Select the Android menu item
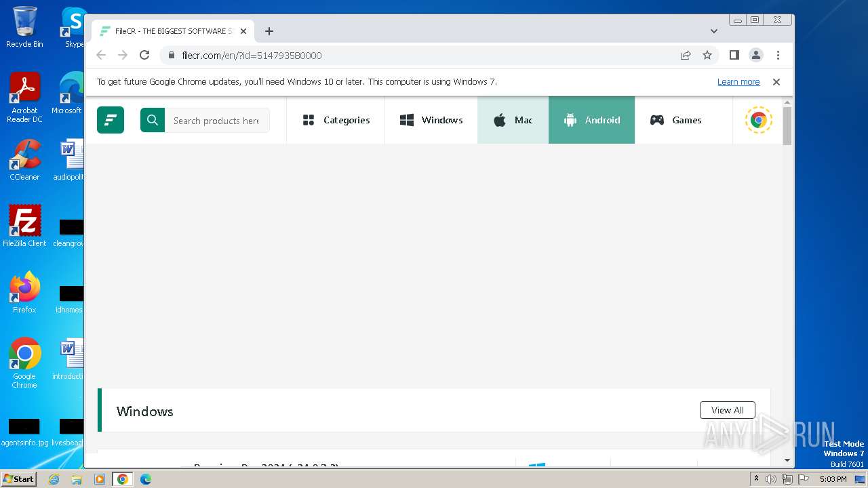Image resolution: width=868 pixels, height=488 pixels. pos(591,120)
